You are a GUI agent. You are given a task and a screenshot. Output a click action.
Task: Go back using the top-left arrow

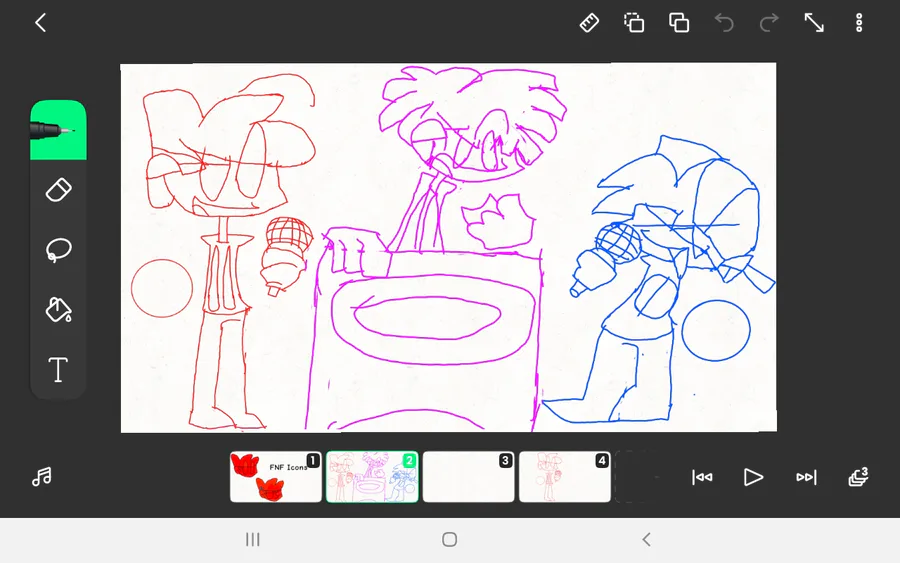[x=40, y=23]
